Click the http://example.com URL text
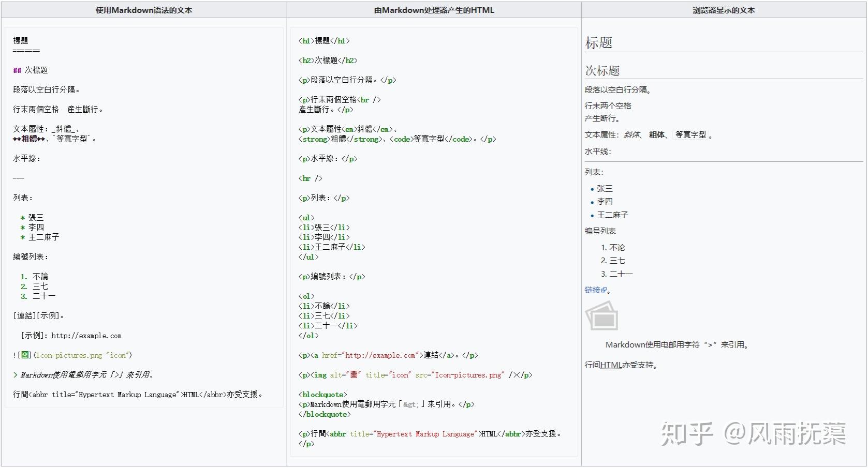 [x=85, y=336]
